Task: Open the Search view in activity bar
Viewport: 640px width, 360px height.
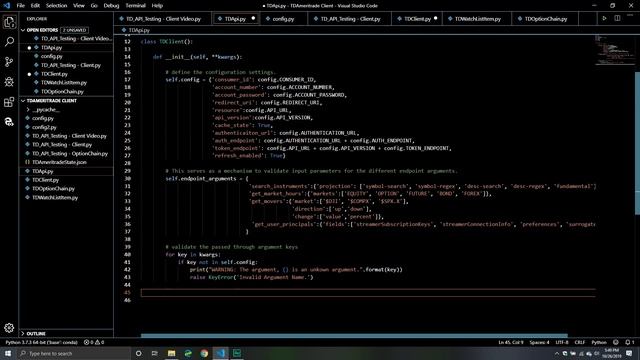Action: pos(9,42)
